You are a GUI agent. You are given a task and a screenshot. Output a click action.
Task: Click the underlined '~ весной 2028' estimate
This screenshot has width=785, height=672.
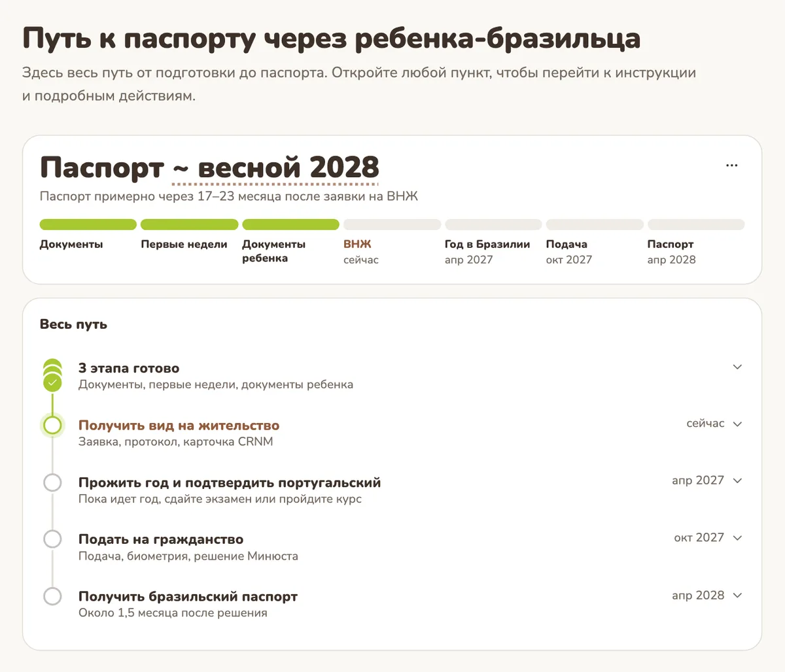point(275,168)
